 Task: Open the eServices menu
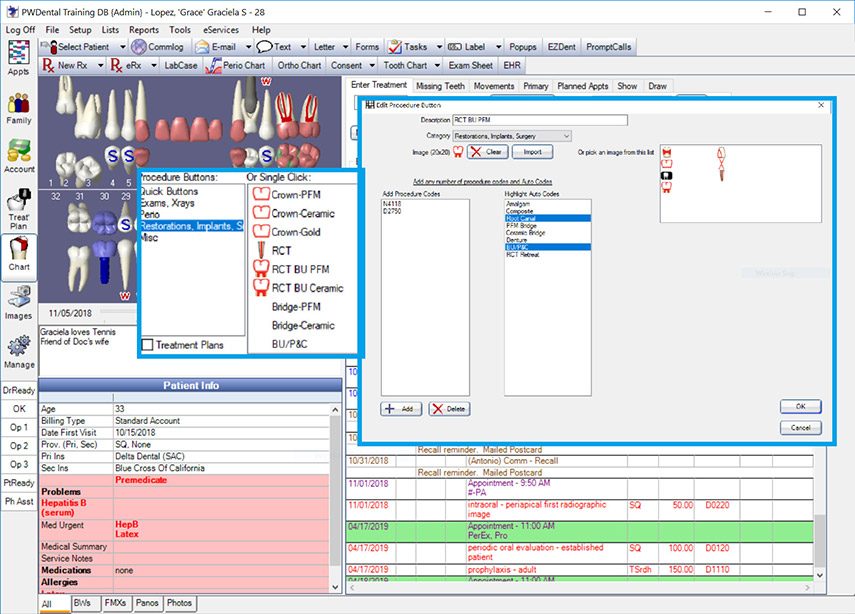(x=221, y=30)
